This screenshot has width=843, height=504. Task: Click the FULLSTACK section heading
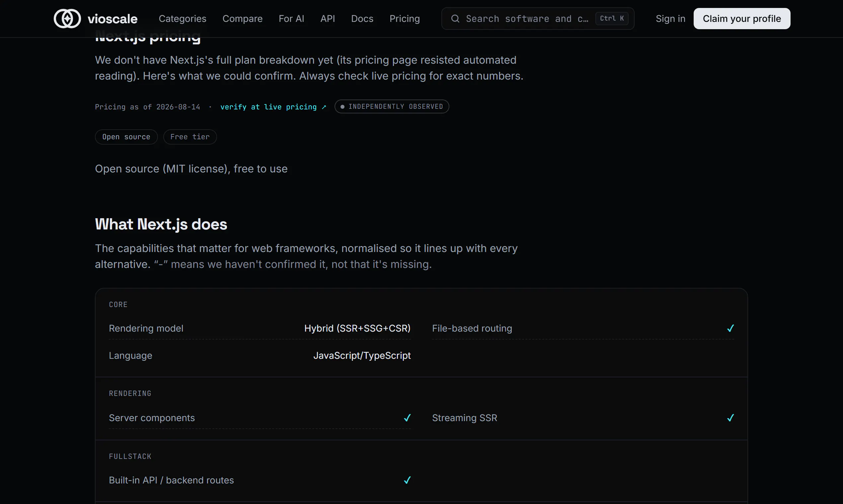tap(130, 457)
